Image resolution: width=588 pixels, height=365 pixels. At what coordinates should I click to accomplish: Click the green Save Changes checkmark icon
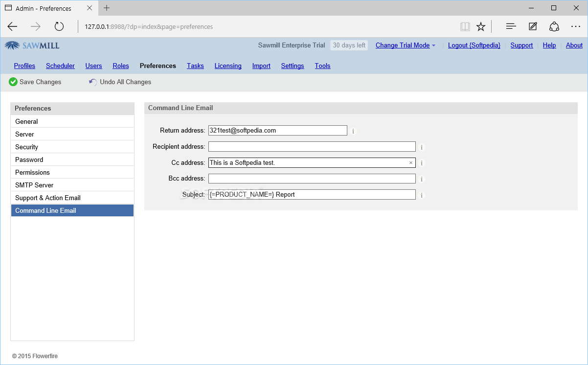tap(13, 82)
